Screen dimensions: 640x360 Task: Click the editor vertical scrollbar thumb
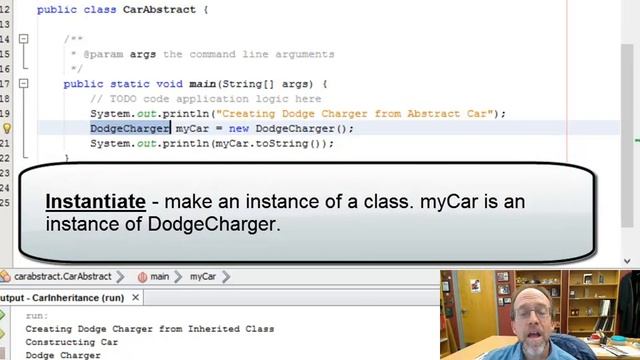click(627, 136)
